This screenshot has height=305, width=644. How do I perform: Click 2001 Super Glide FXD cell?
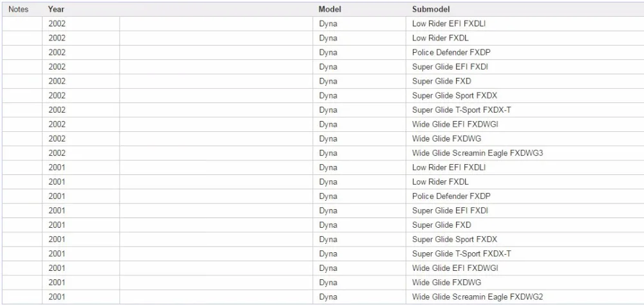click(442, 225)
